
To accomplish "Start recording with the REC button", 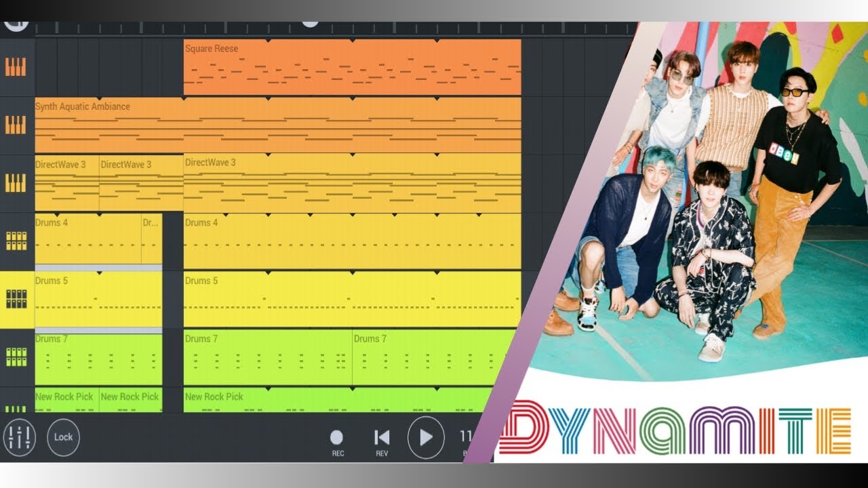I will point(337,443).
